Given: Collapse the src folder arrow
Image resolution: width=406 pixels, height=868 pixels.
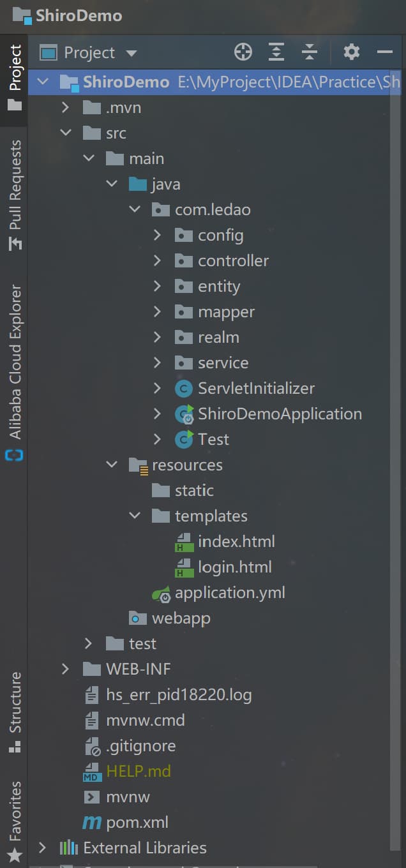Looking at the screenshot, I should [x=65, y=133].
